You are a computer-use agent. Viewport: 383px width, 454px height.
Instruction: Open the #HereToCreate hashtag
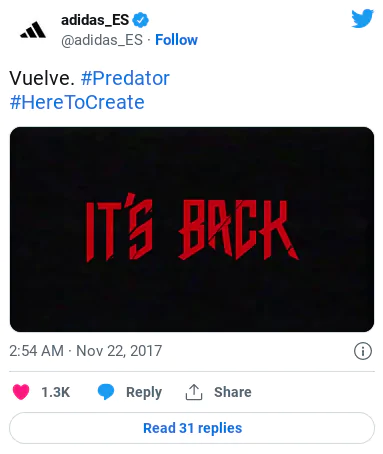coord(77,102)
